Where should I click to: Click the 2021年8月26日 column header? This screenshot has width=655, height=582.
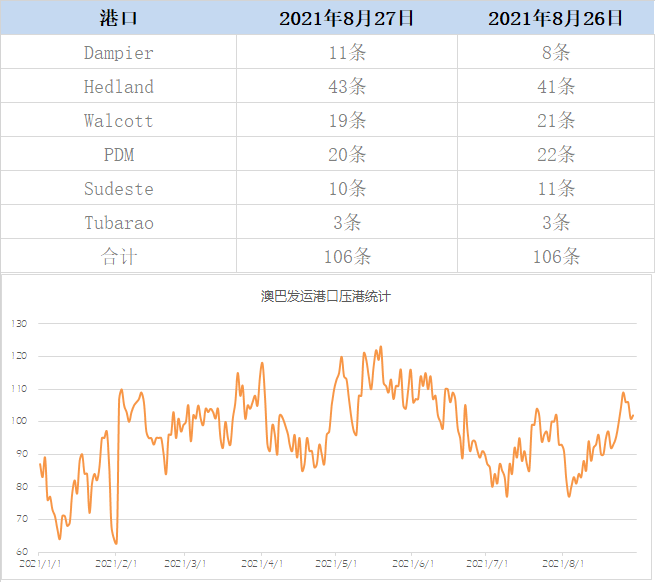click(x=556, y=18)
